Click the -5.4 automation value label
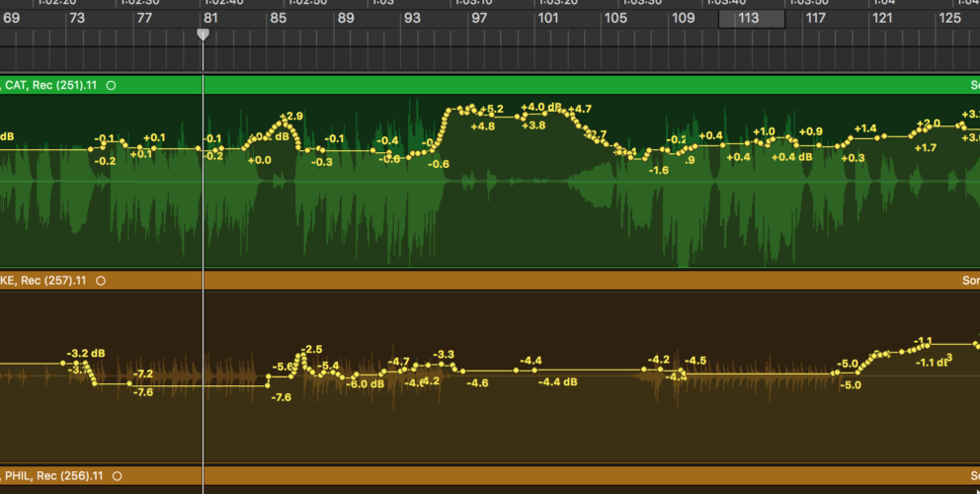980x494 pixels. click(329, 366)
